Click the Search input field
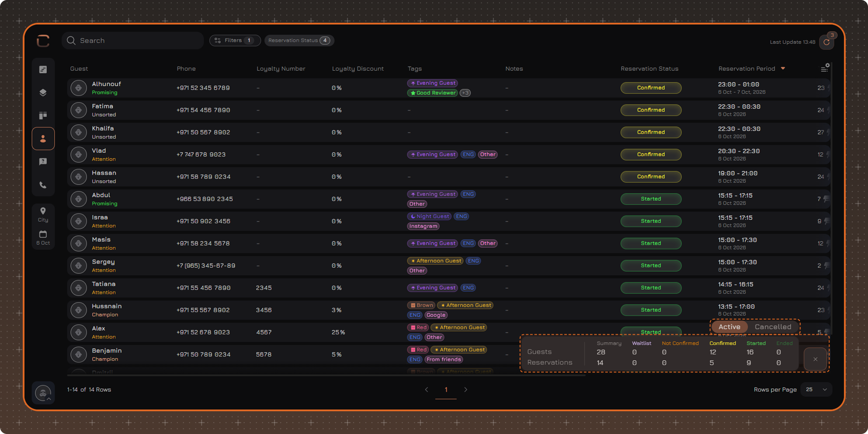 (x=132, y=40)
